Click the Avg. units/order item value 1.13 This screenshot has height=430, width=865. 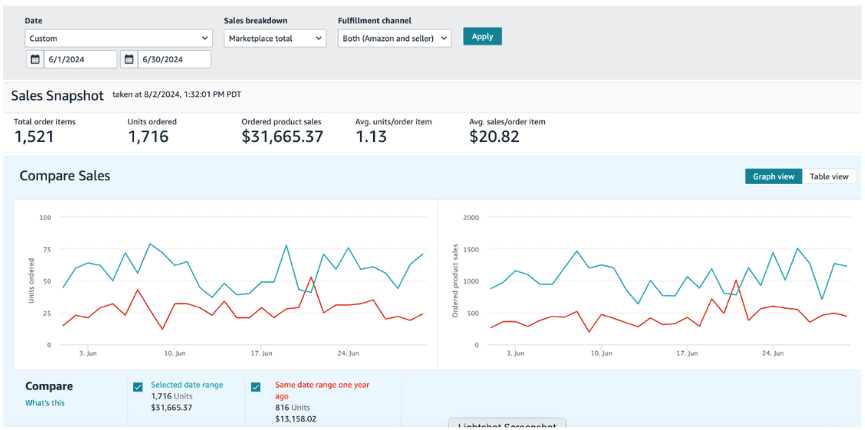point(371,137)
